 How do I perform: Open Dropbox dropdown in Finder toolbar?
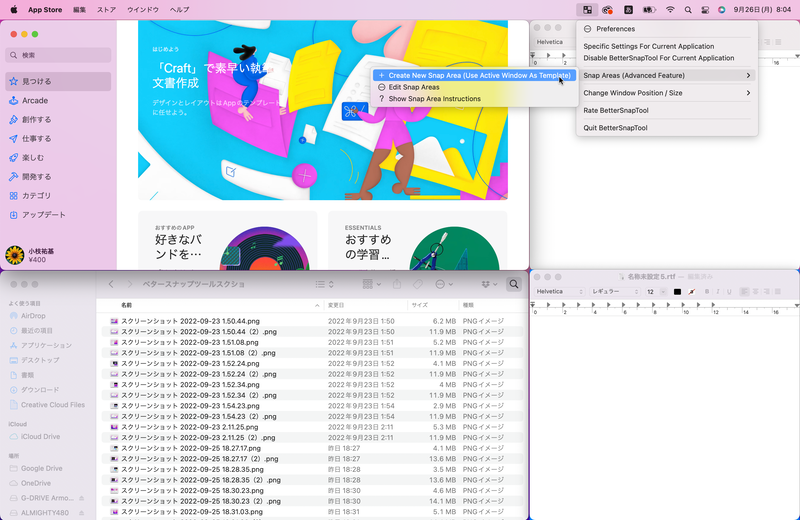click(x=489, y=284)
